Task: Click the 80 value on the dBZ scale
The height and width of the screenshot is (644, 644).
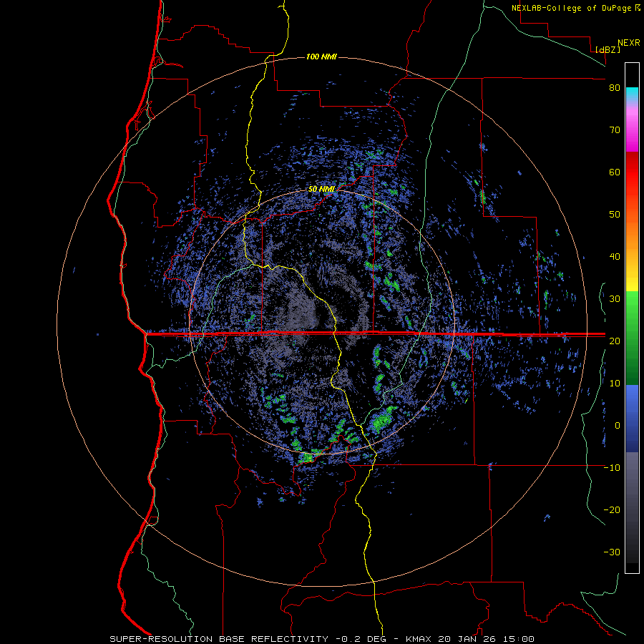Action: (x=615, y=88)
